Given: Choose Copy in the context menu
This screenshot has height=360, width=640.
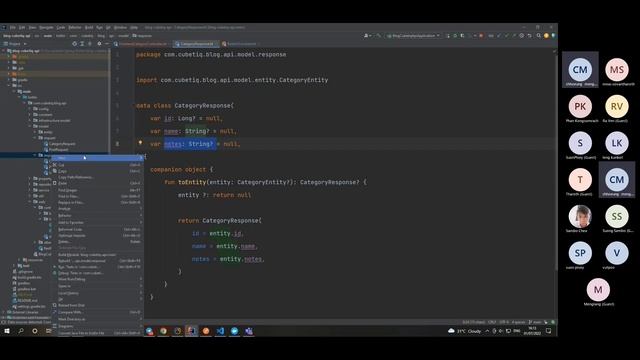Looking at the screenshot, I should click(x=98, y=171).
